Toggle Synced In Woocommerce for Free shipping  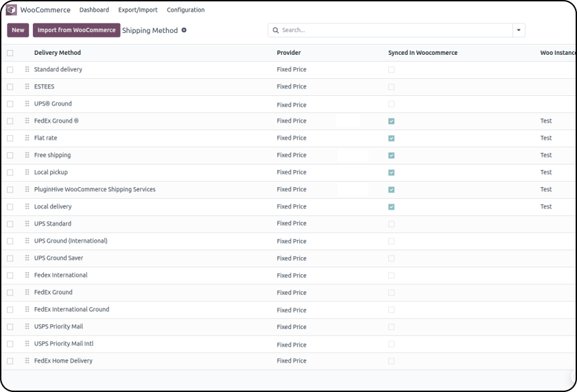click(391, 155)
